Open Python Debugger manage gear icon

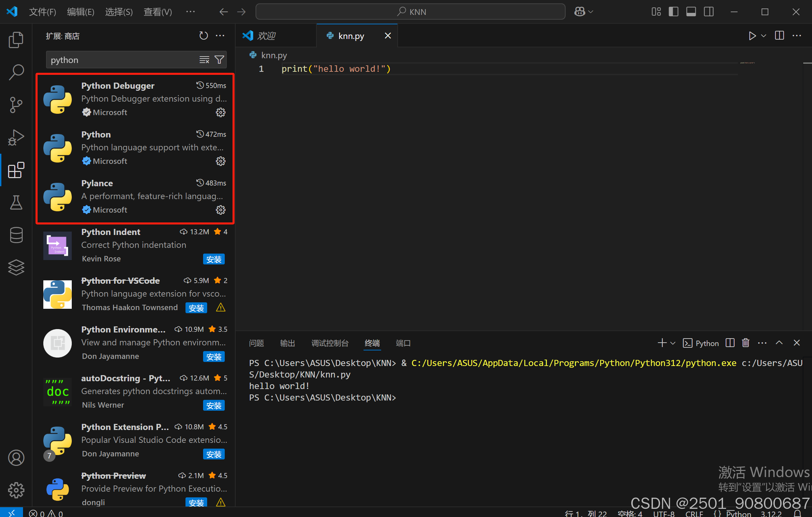(221, 112)
